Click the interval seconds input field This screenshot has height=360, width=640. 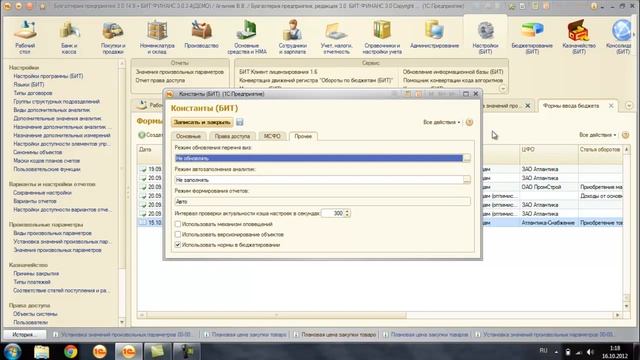[x=333, y=213]
